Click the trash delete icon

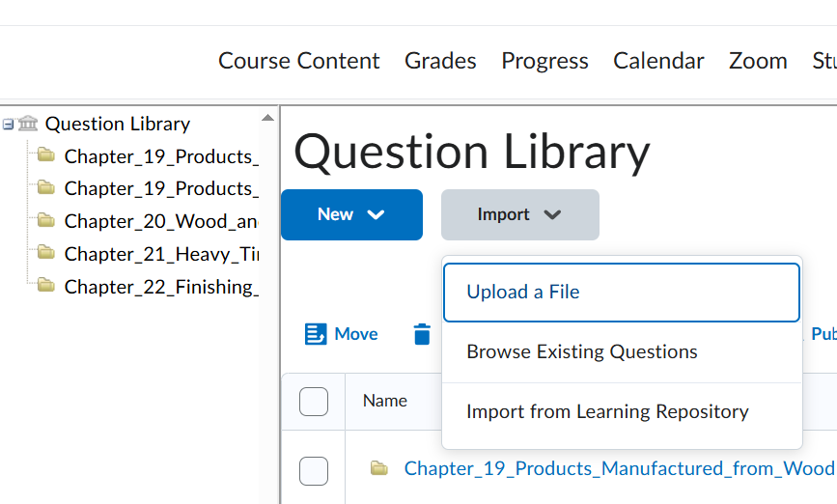422,334
